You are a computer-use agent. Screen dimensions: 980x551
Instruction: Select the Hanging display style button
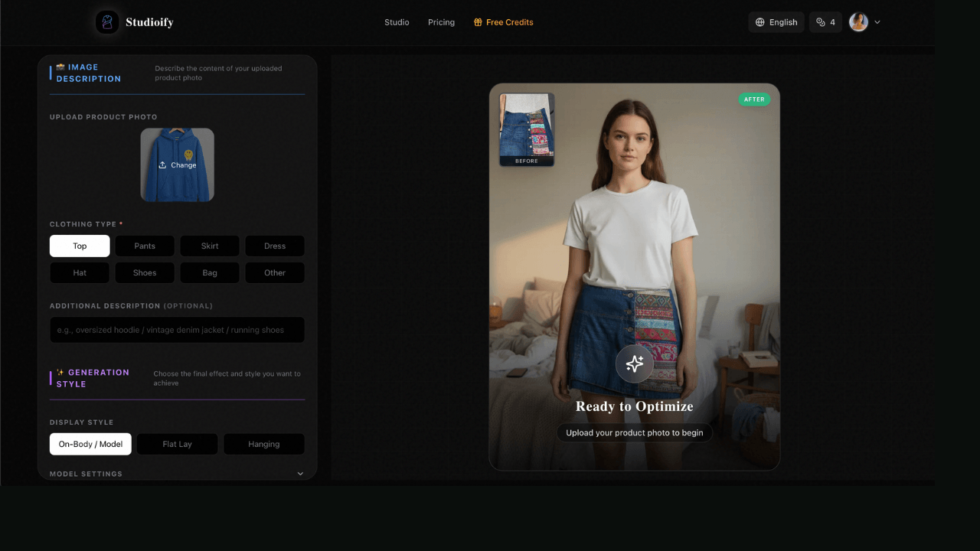pyautogui.click(x=263, y=444)
